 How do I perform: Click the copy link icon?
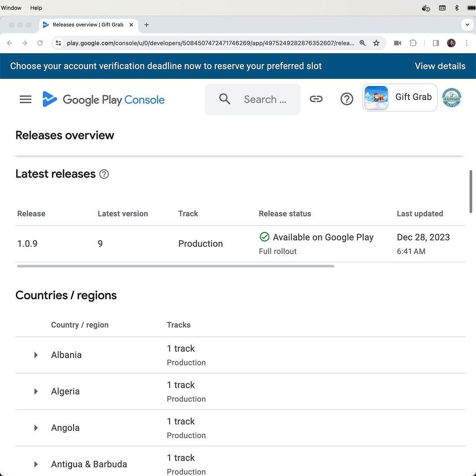point(316,99)
